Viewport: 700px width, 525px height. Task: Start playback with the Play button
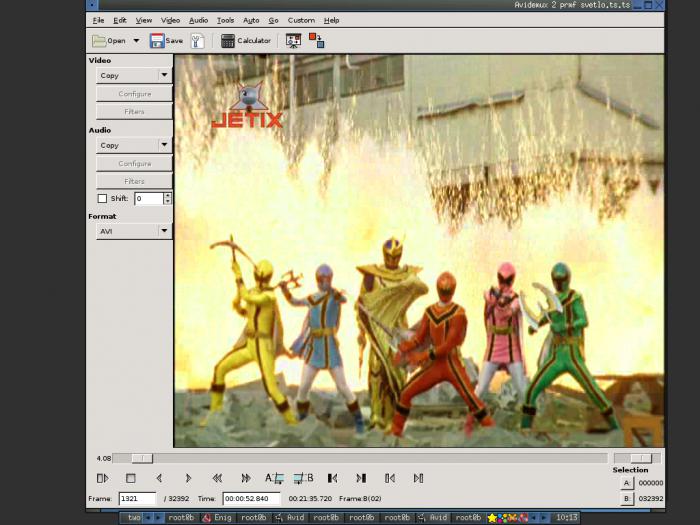(x=102, y=478)
